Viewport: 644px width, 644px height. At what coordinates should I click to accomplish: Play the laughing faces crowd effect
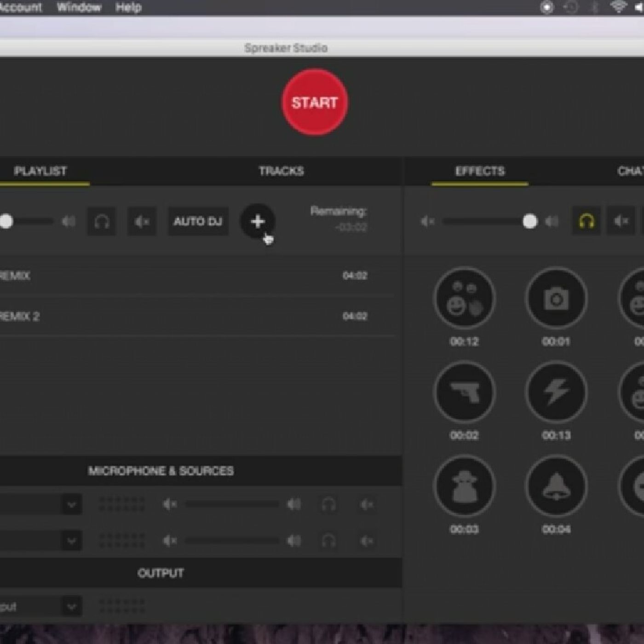pos(464,299)
